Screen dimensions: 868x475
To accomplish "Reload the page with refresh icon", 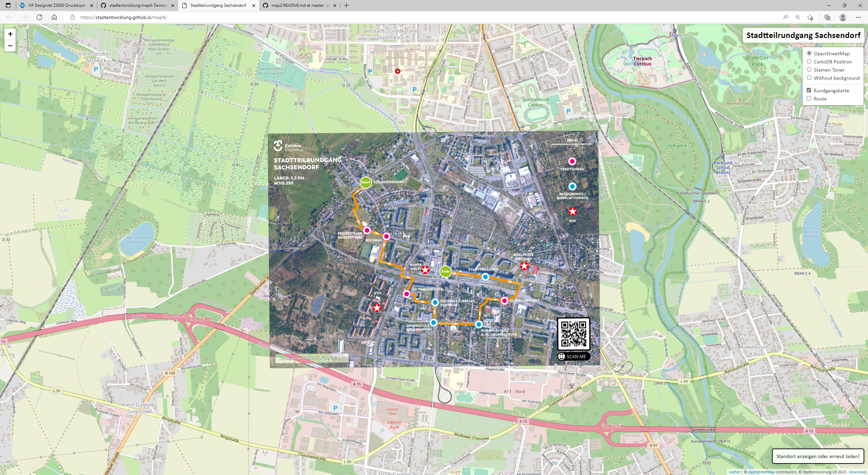I will [39, 17].
